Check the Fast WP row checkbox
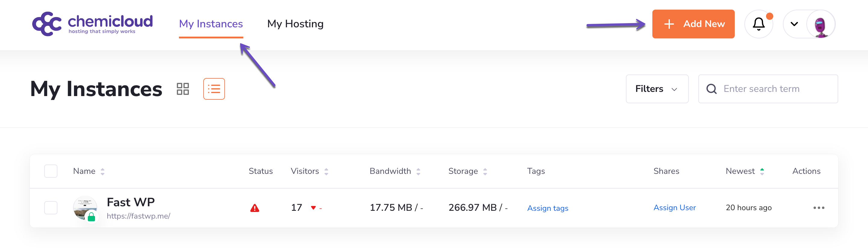This screenshot has width=868, height=251. (51, 207)
